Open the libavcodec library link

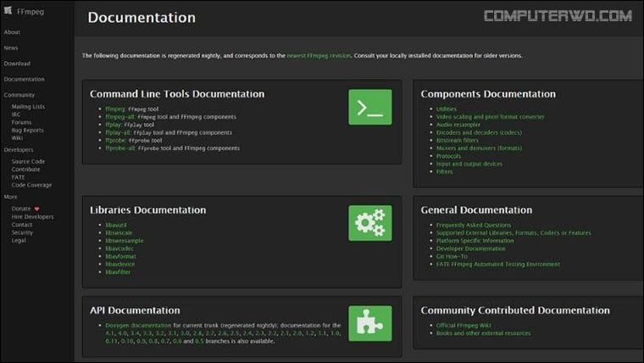(x=119, y=249)
